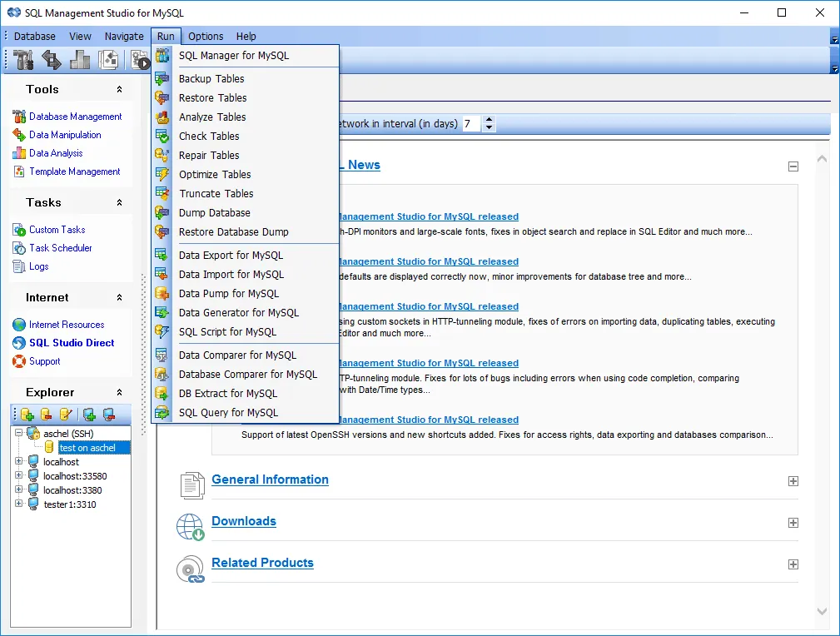840x636 pixels.
Task: Close the open Run menu via its title
Action: (166, 36)
